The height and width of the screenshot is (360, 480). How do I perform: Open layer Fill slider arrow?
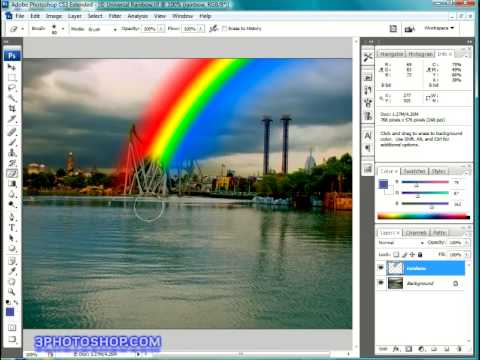coord(467,255)
